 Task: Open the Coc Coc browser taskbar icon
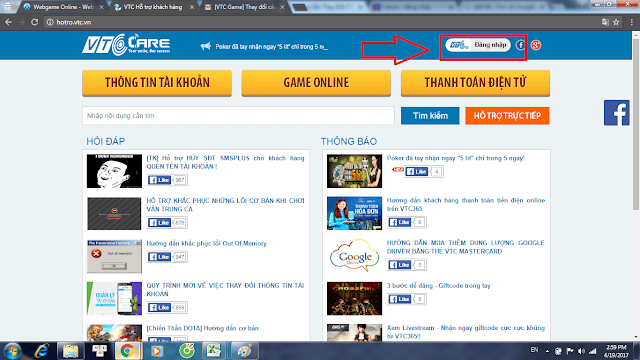[187, 351]
